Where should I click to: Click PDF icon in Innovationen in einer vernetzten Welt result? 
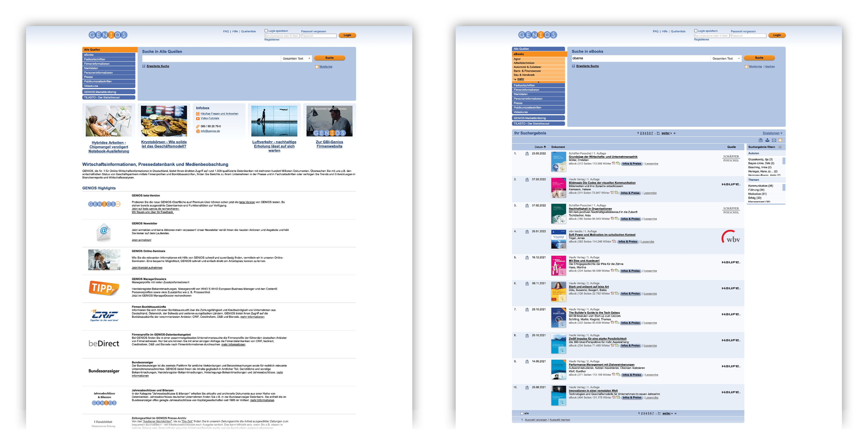614,397
